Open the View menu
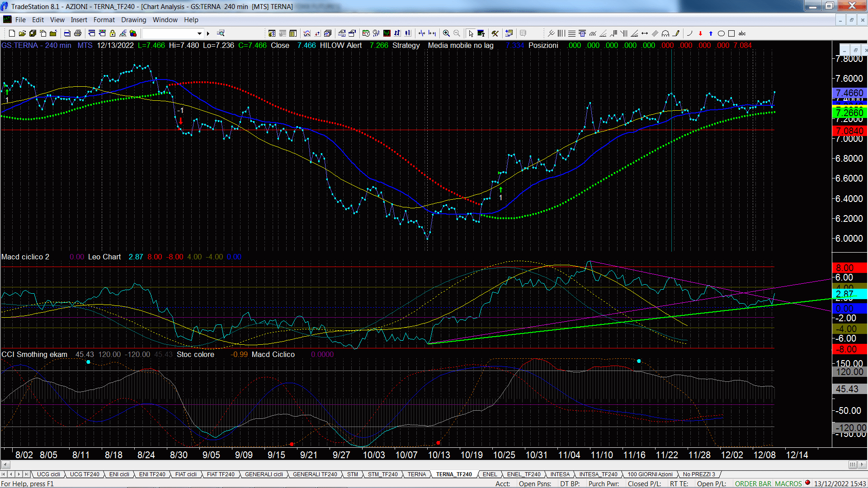Image resolution: width=868 pixels, height=488 pixels. [57, 20]
